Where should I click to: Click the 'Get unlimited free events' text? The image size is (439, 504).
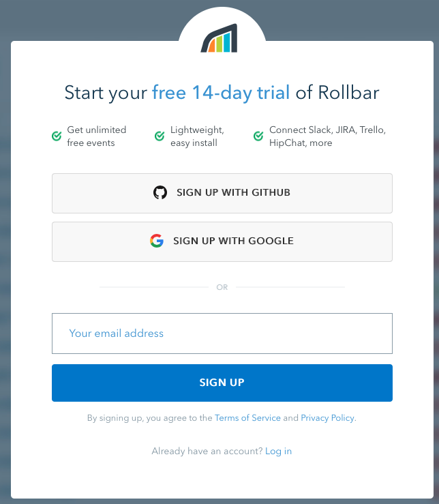(x=96, y=136)
